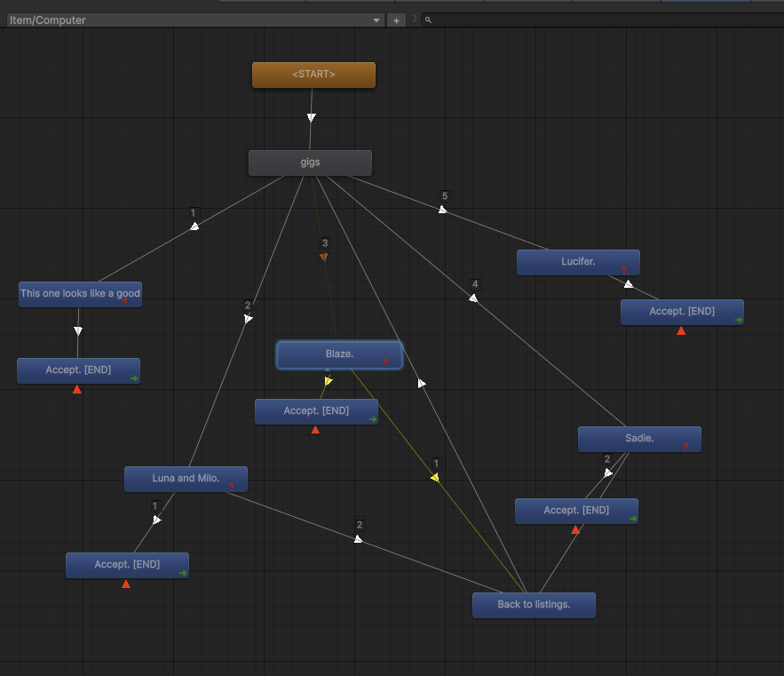Select the Sadie. node
Image resolution: width=784 pixels, height=676 pixels.
pyautogui.click(x=639, y=439)
